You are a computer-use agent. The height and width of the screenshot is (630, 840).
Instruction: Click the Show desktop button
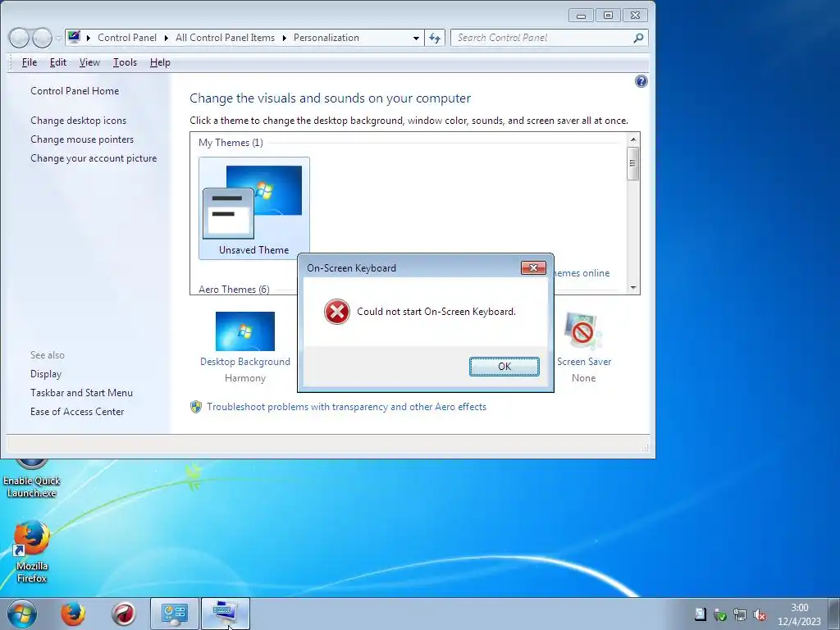point(835,614)
